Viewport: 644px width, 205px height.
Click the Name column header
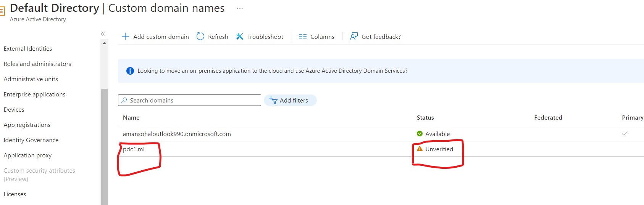click(131, 118)
